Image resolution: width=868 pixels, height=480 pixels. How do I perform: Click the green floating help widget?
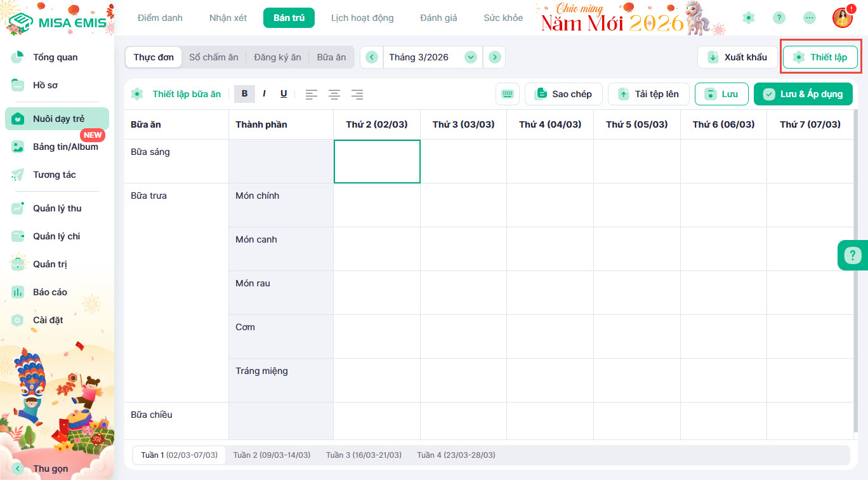[852, 256]
